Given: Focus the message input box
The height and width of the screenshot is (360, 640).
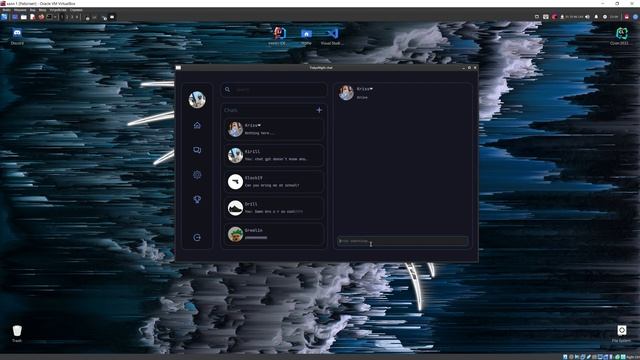Looking at the screenshot, I should tap(402, 241).
